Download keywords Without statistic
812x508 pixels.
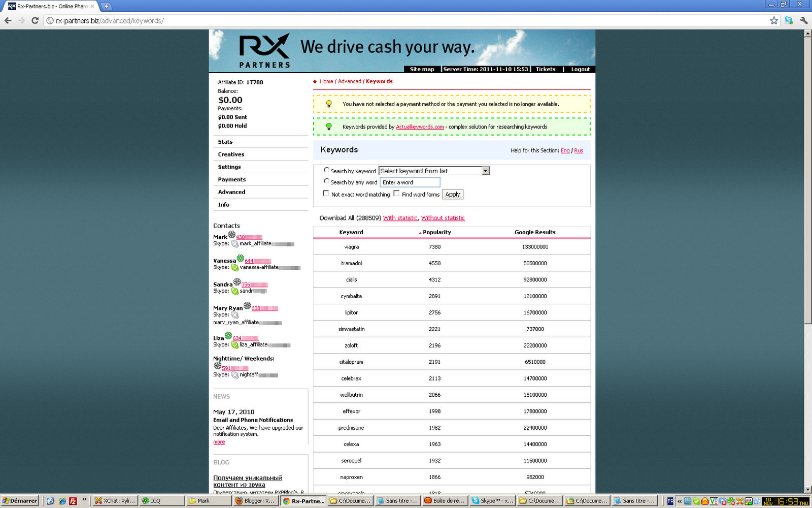point(443,218)
